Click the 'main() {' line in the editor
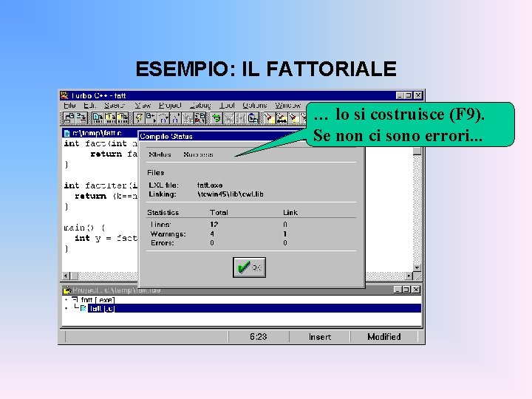 (x=84, y=228)
